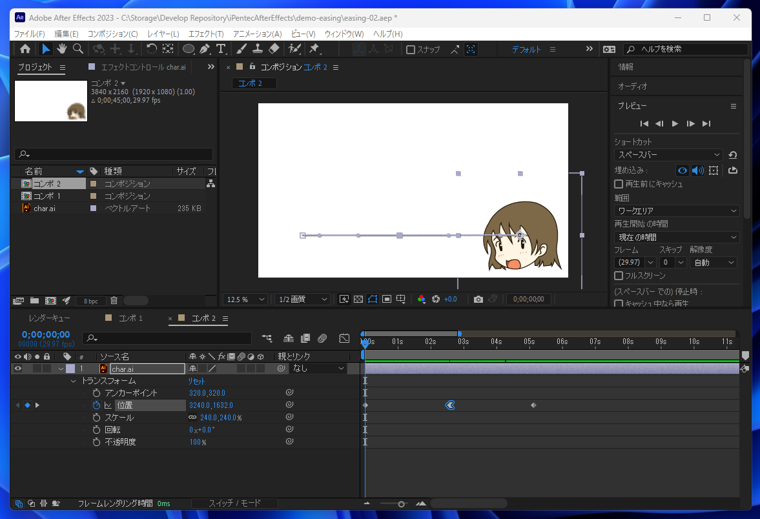Open the Spacebar shortcut dropdown
Viewport: 760px width, 519px height.
coord(668,155)
